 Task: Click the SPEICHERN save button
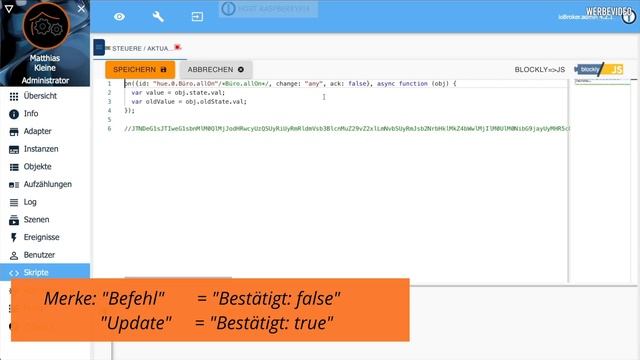point(140,69)
